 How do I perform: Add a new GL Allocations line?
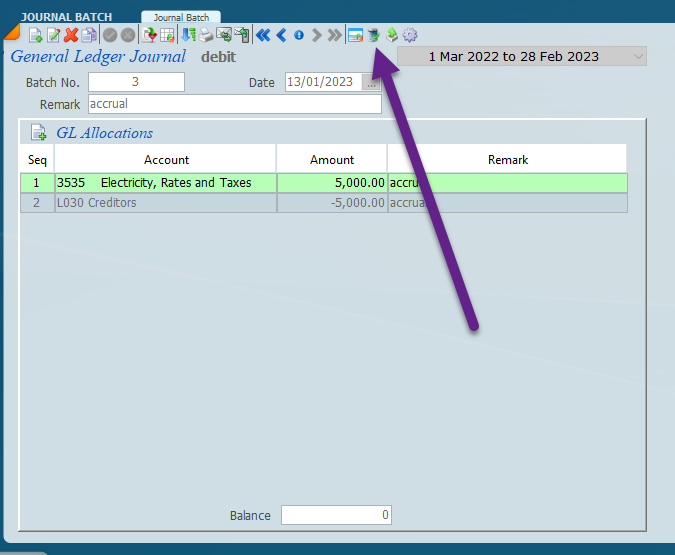39,133
